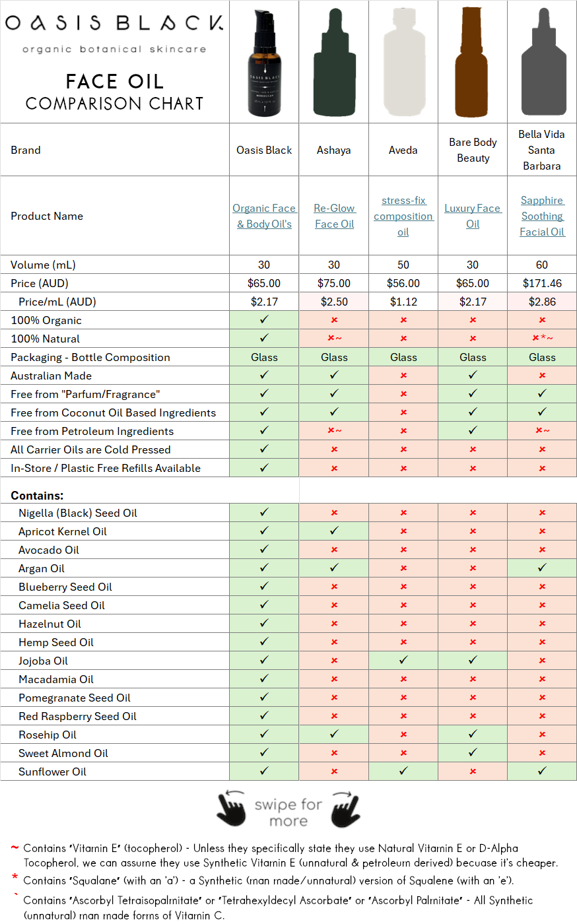Select the Bare Body Beauty amber bottle image
The width and height of the screenshot is (577, 924).
pos(472,61)
